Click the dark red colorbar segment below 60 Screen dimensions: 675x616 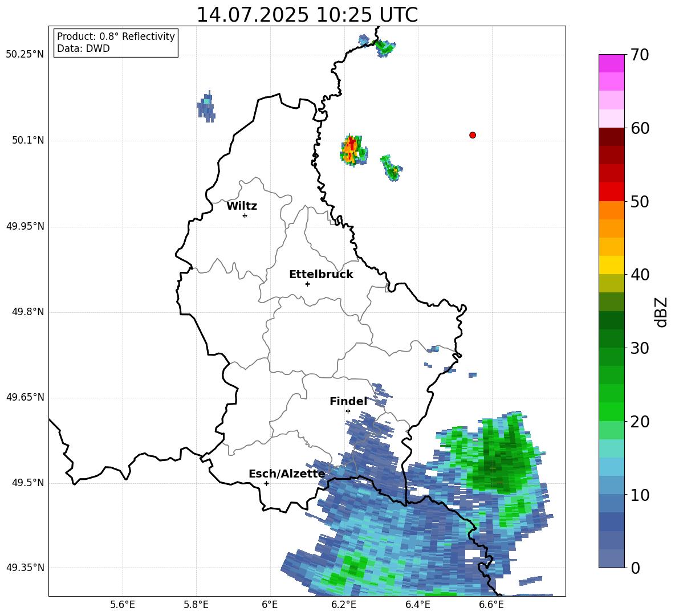611,137
